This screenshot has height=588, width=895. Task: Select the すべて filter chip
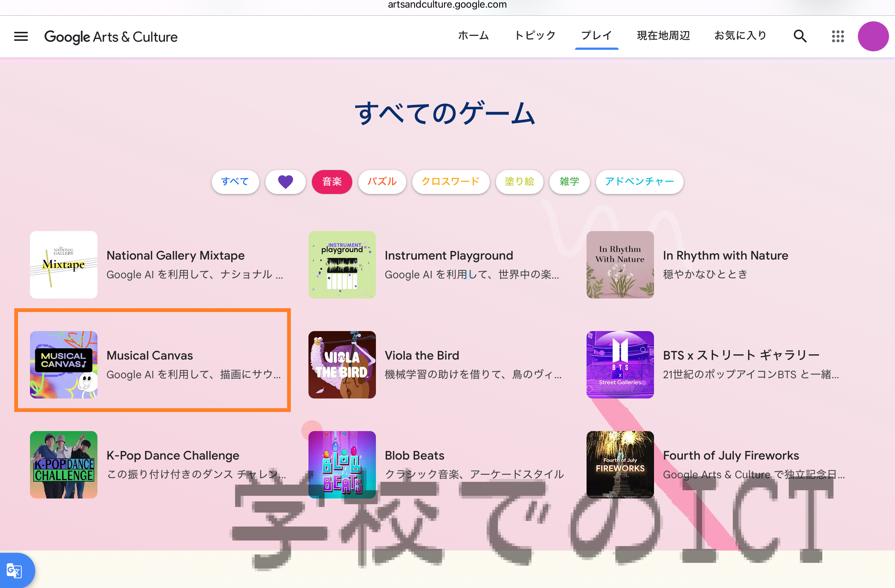(235, 182)
